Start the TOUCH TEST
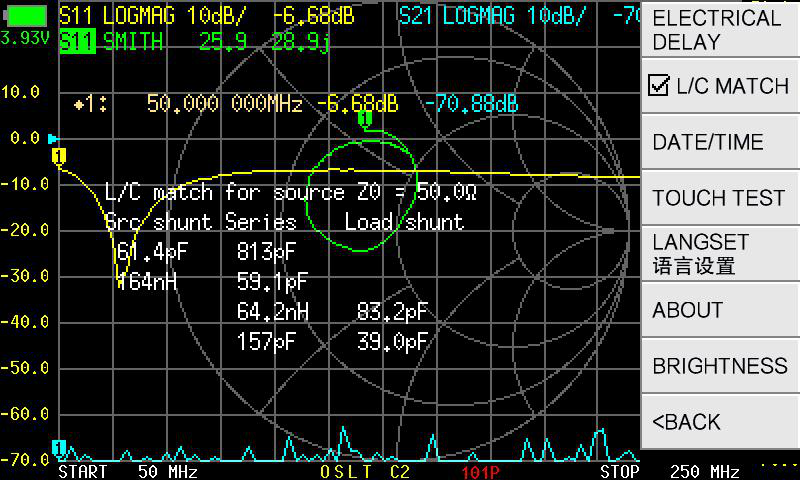This screenshot has width=800, height=480. click(x=720, y=198)
